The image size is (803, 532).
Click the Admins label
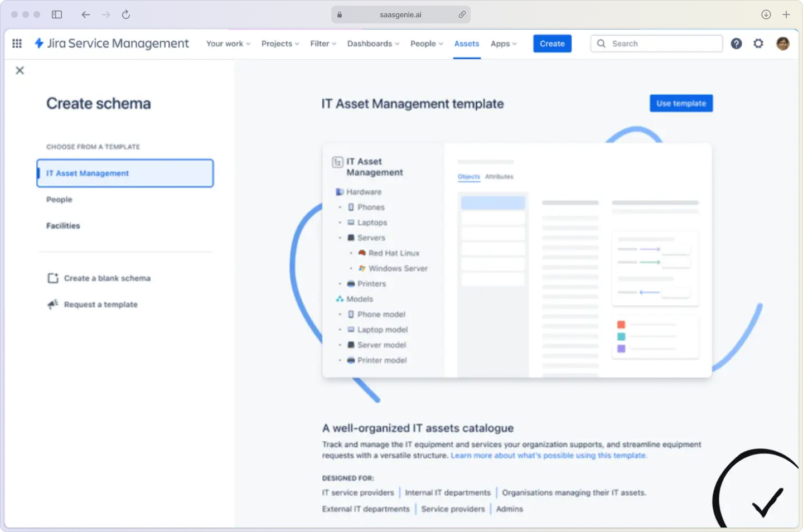(x=510, y=509)
